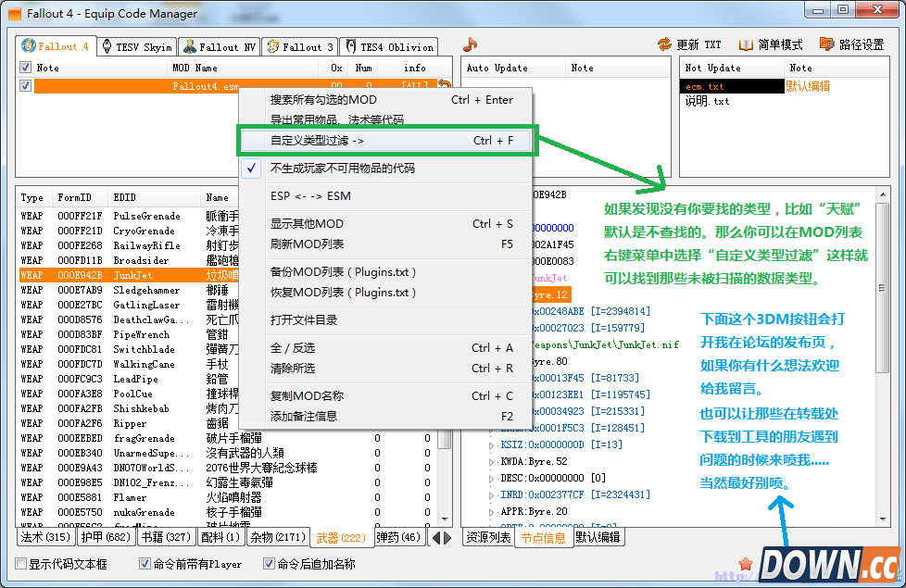Image resolution: width=906 pixels, height=588 pixels.
Task: Choose 自定义类型过滤 from context menu
Action: [x=317, y=141]
